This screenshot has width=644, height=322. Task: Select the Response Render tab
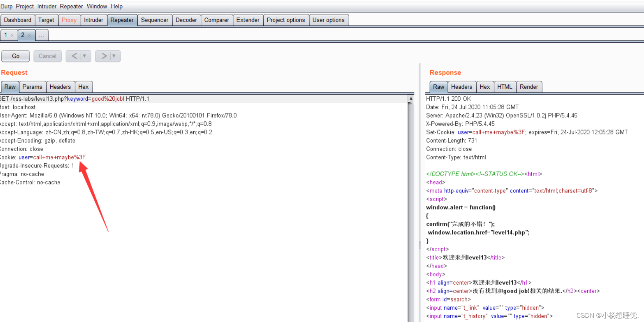[529, 87]
